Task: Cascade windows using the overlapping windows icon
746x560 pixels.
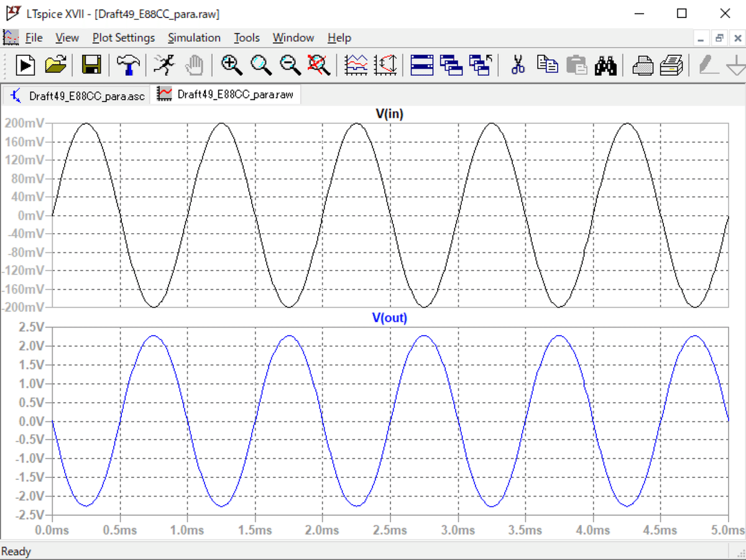Action: coord(451,64)
